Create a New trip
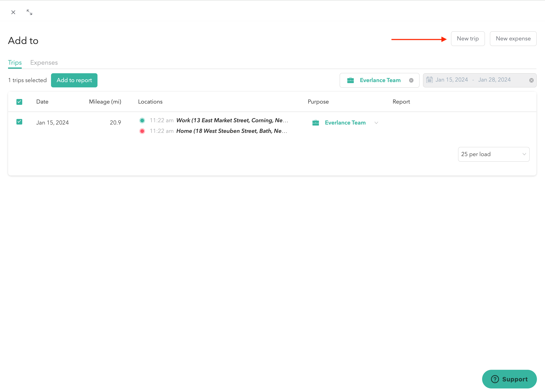Screen dimensions: 545x392 point(468,39)
